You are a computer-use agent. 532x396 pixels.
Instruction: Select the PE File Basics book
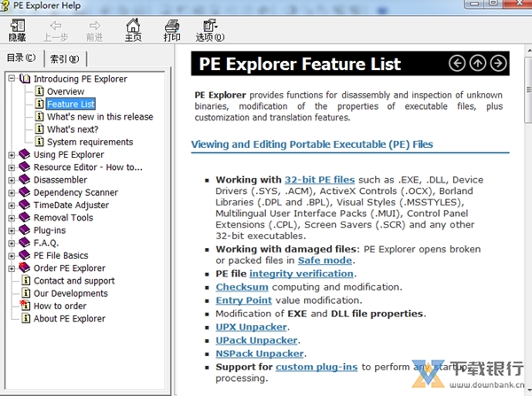coord(60,255)
